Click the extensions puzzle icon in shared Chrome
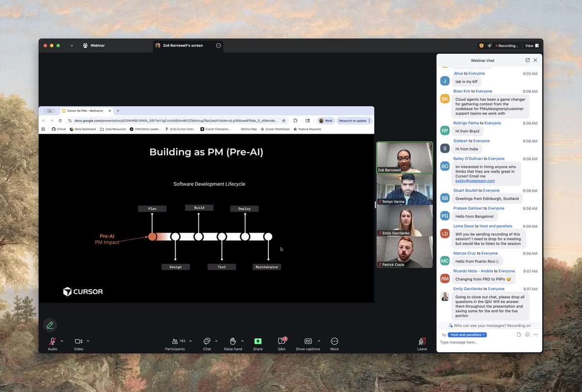 click(295, 121)
